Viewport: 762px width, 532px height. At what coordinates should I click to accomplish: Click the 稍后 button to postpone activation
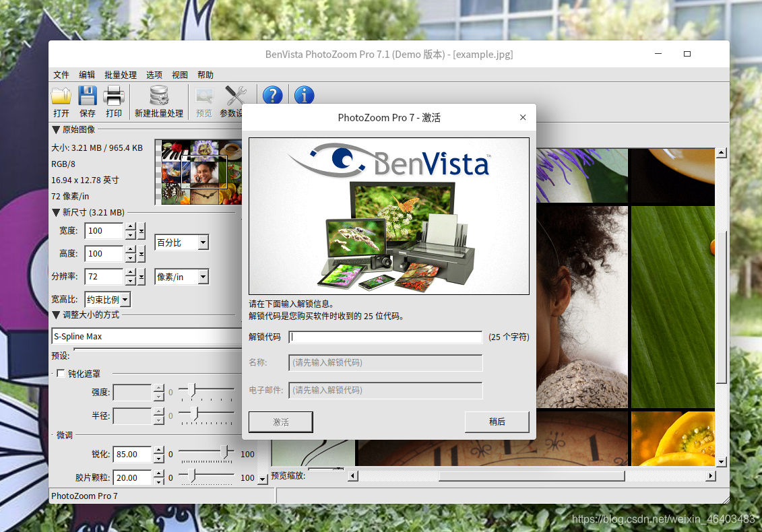(x=497, y=422)
